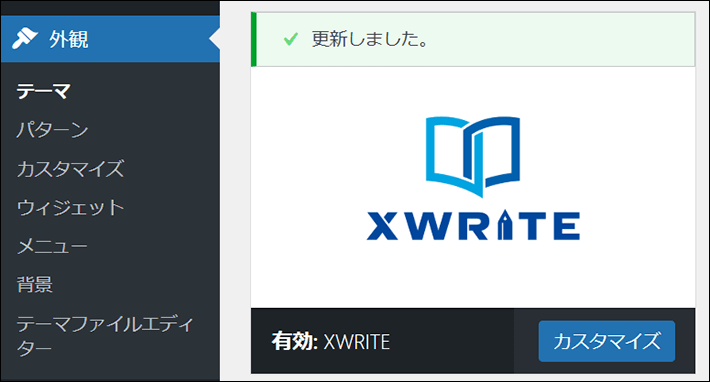This screenshot has height=382, width=710.
Task: Open the 外観 appearance menu label
Action: point(69,39)
